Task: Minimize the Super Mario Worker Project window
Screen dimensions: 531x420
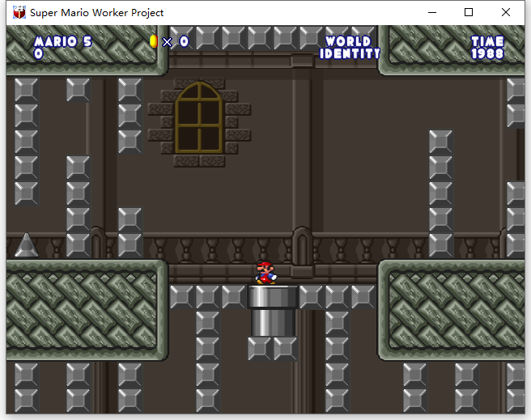Action: (x=432, y=12)
